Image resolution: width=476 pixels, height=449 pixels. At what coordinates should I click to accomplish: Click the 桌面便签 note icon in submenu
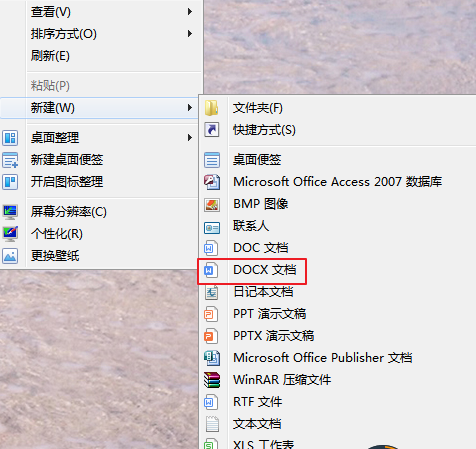212,160
